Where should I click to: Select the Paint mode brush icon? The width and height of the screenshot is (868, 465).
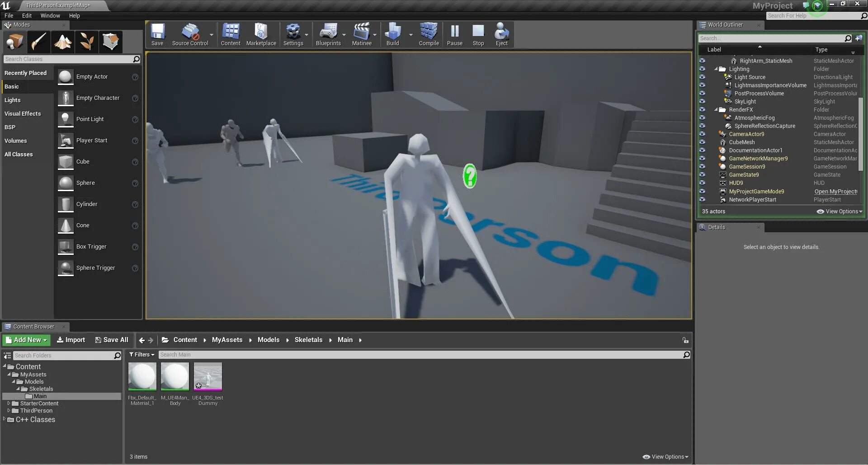pyautogui.click(x=38, y=42)
